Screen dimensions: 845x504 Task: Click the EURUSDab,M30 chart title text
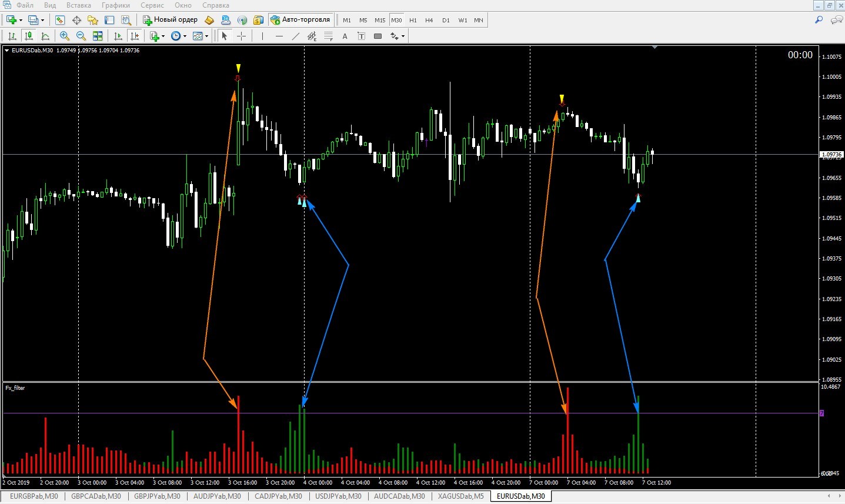[x=32, y=51]
